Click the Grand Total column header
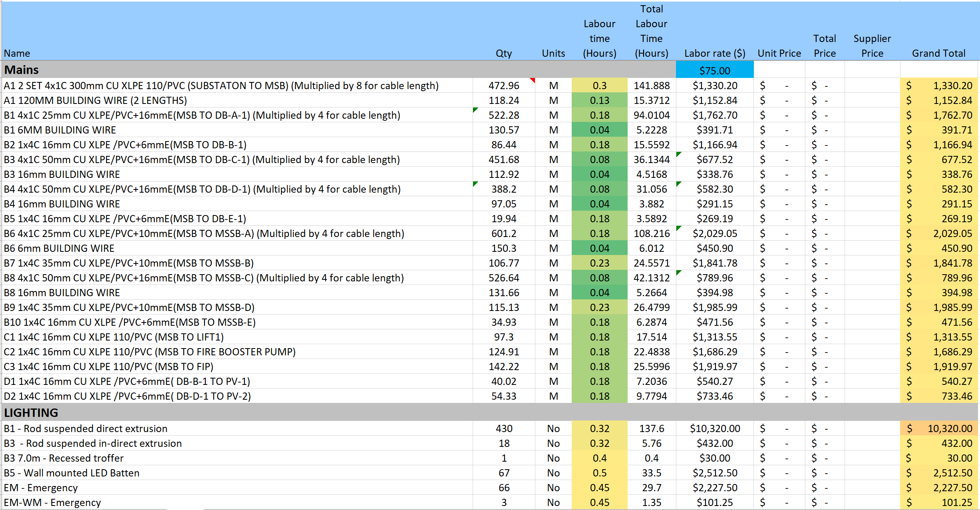 click(938, 53)
